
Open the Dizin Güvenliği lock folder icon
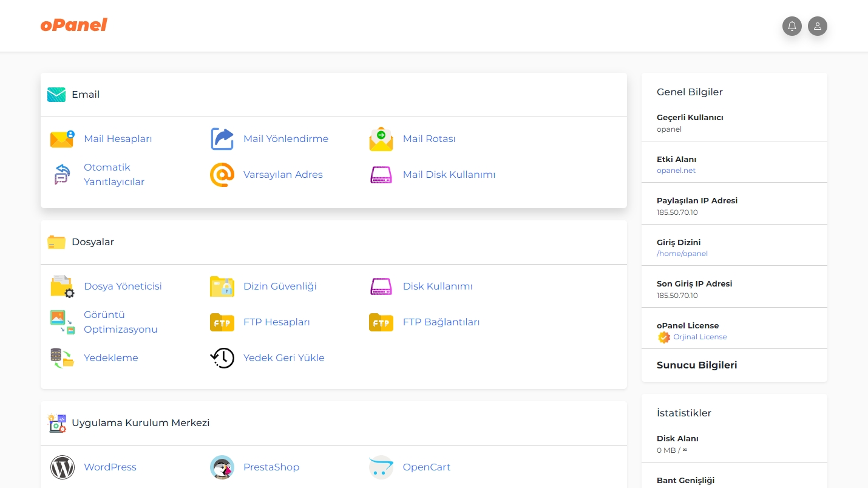pyautogui.click(x=222, y=286)
